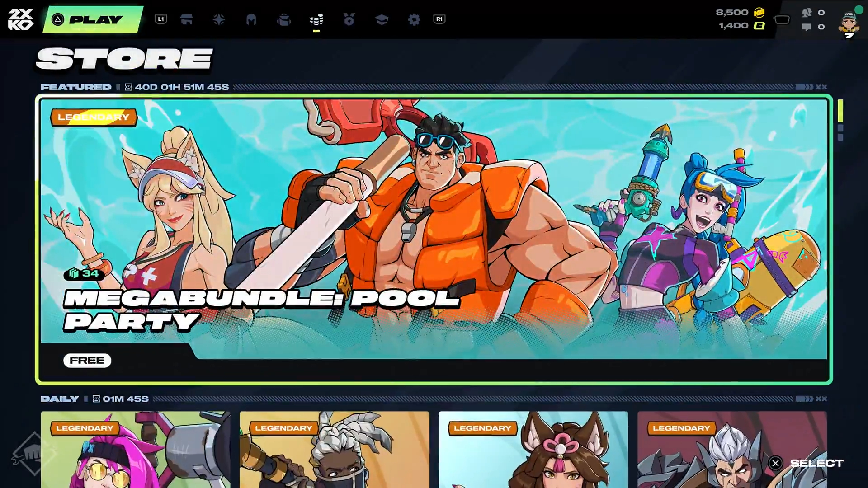Select the coins store icon tab

click(316, 19)
